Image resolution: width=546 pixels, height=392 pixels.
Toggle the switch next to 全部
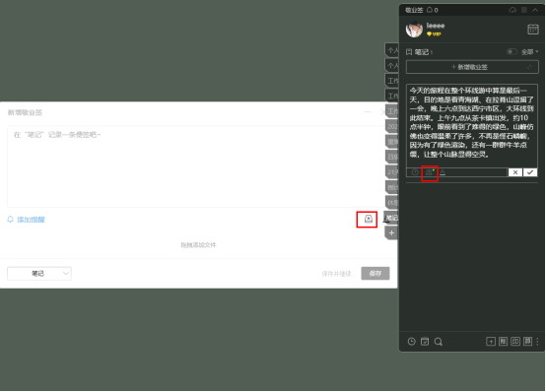tap(512, 52)
